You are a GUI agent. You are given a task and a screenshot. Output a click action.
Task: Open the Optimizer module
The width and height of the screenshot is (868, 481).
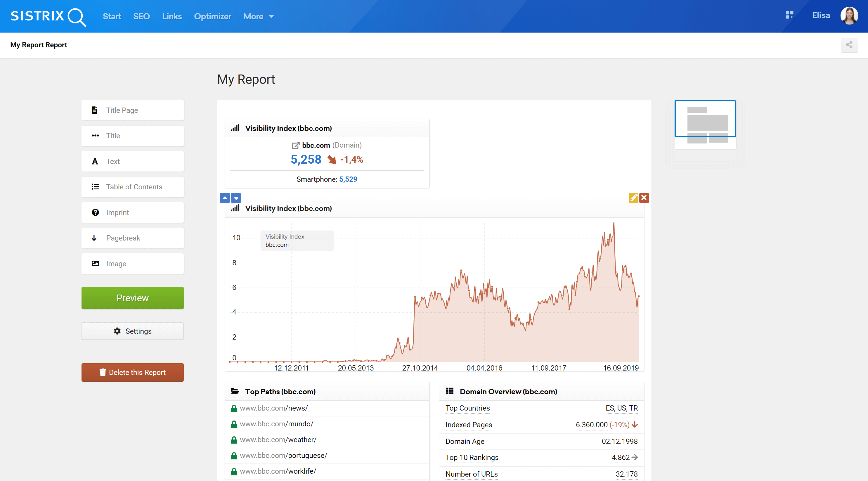pos(213,17)
